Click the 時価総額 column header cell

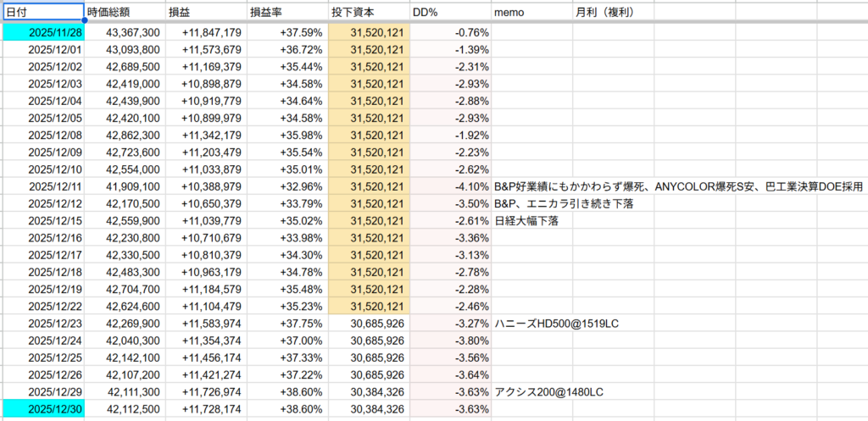point(123,14)
